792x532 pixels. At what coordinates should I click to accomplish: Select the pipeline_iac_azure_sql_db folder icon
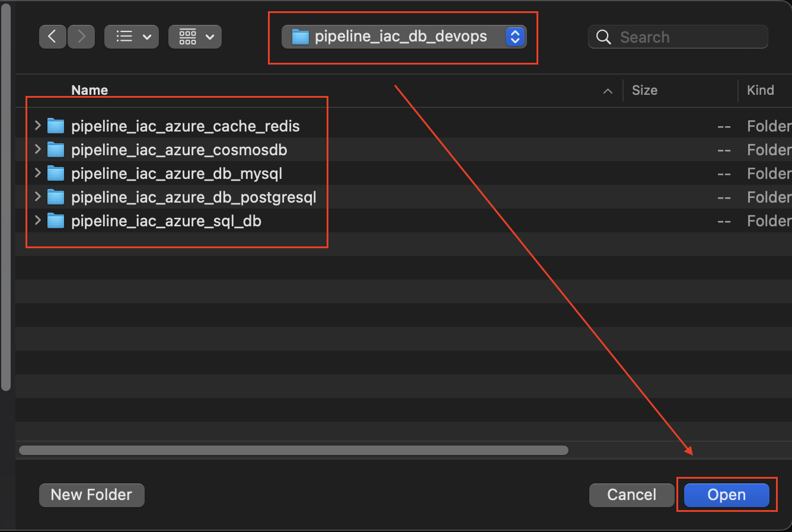[56, 221]
